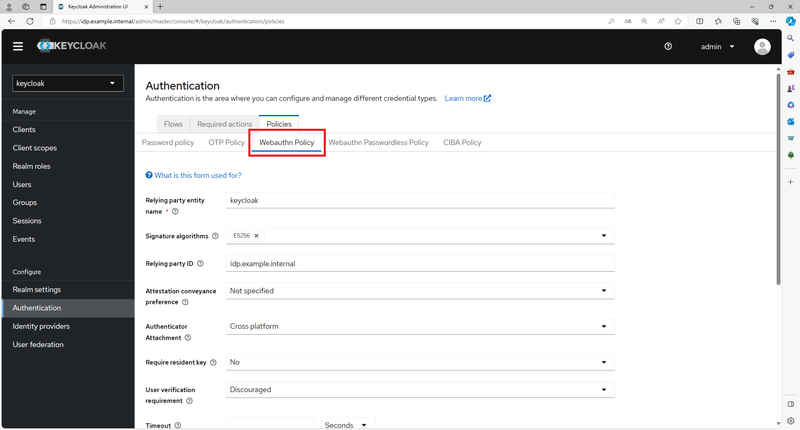
Task: Click the password key icon in address bar
Action: (611, 21)
